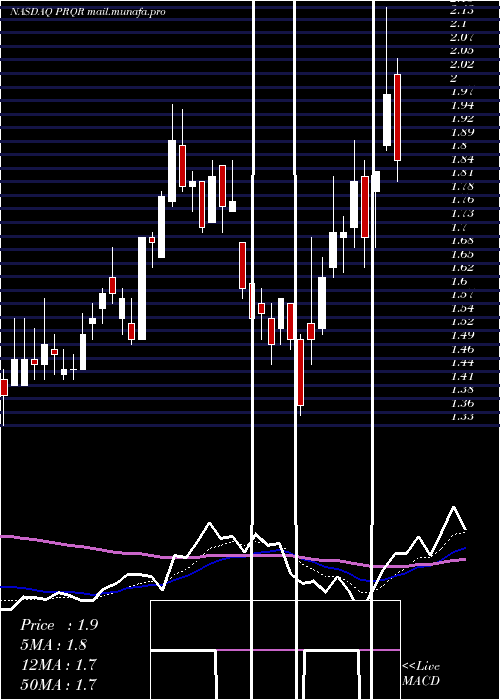This screenshot has height=700, width=500.
Task: Select the long red candlestick bottoming near 1.36
Action: point(301,372)
